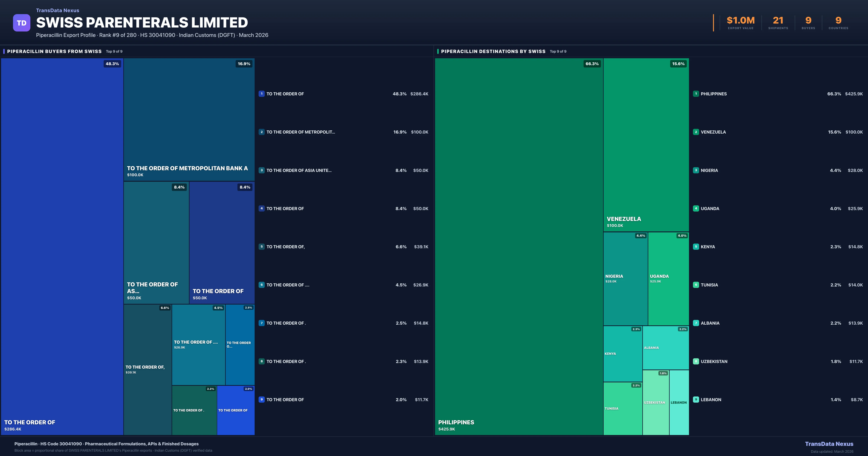Select the Metropolitan Bank buyer block
Viewport: 868px width, 456px height.
point(189,119)
